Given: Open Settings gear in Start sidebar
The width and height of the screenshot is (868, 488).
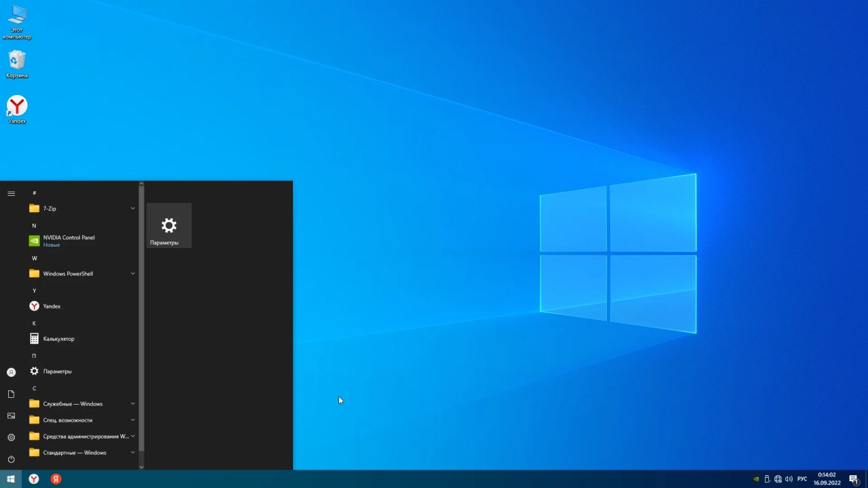Looking at the screenshot, I should [11, 437].
